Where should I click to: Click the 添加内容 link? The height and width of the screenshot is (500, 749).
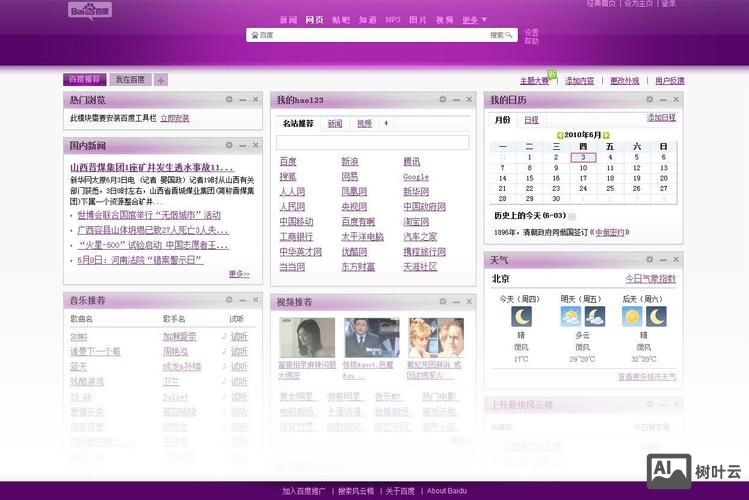(x=579, y=81)
